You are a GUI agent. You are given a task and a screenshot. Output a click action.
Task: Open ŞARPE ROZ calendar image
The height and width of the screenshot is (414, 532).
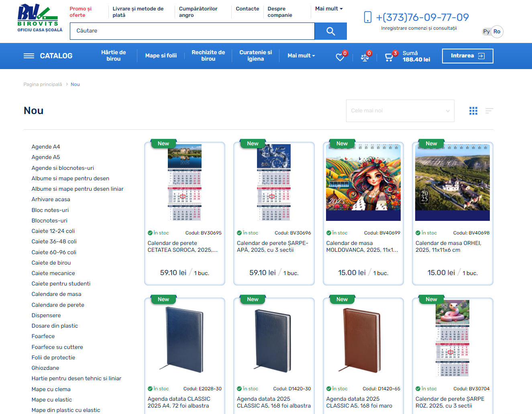453,339
